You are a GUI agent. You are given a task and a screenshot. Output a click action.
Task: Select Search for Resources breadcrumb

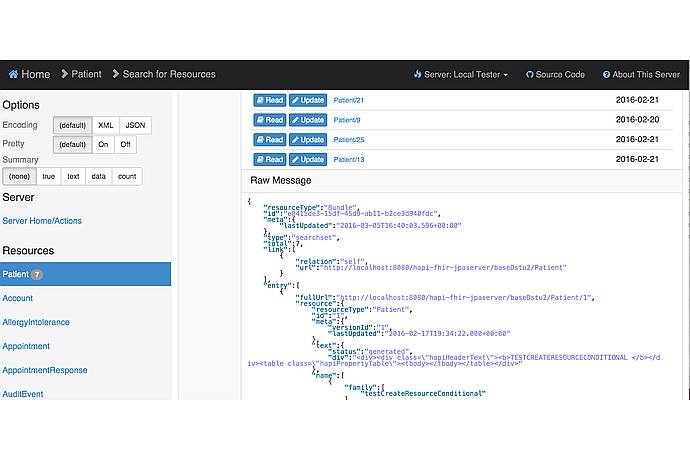pyautogui.click(x=169, y=74)
